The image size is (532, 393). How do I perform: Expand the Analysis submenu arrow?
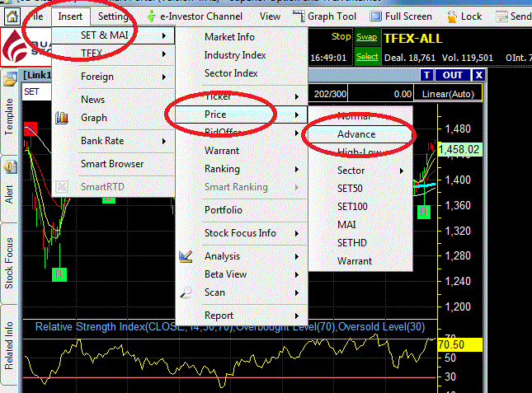point(297,256)
